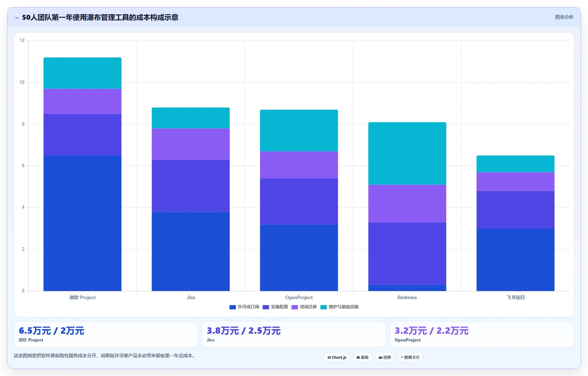This screenshot has height=376, width=588.
Task: Click Jira's 实施配置 bar segment
Action: tap(191, 186)
